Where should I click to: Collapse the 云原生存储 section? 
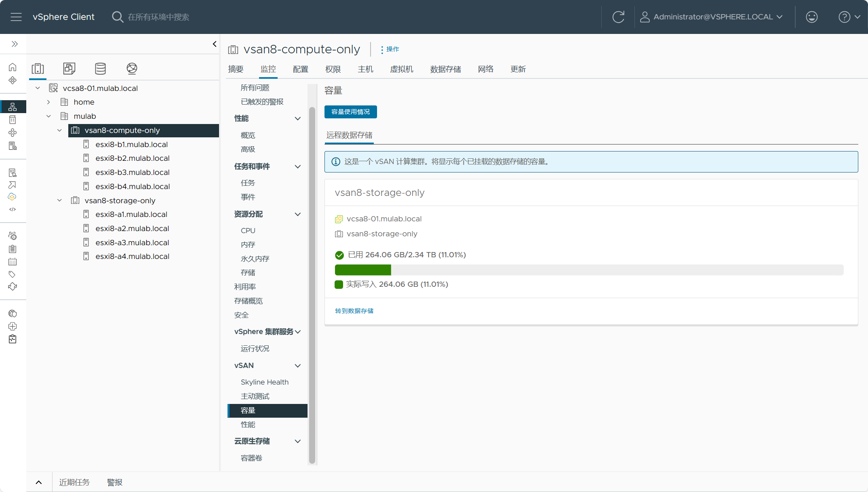298,441
